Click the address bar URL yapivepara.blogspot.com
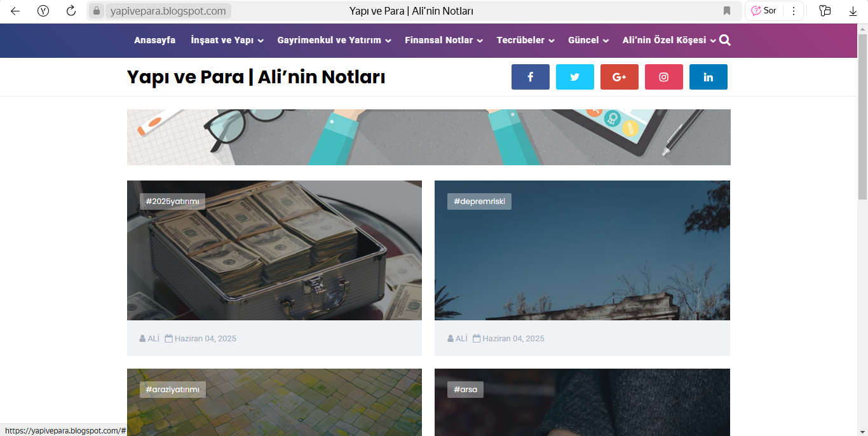Viewport: 868px width, 436px height. point(168,11)
